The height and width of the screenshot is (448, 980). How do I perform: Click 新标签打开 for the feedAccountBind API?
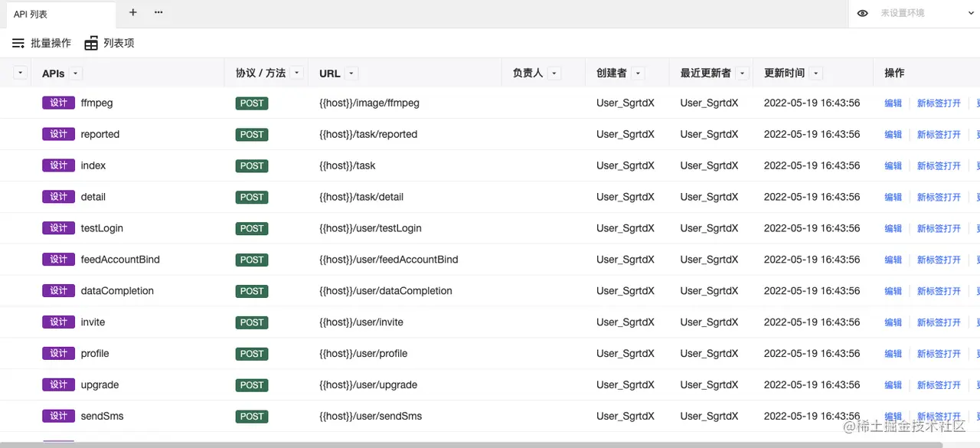[939, 260]
